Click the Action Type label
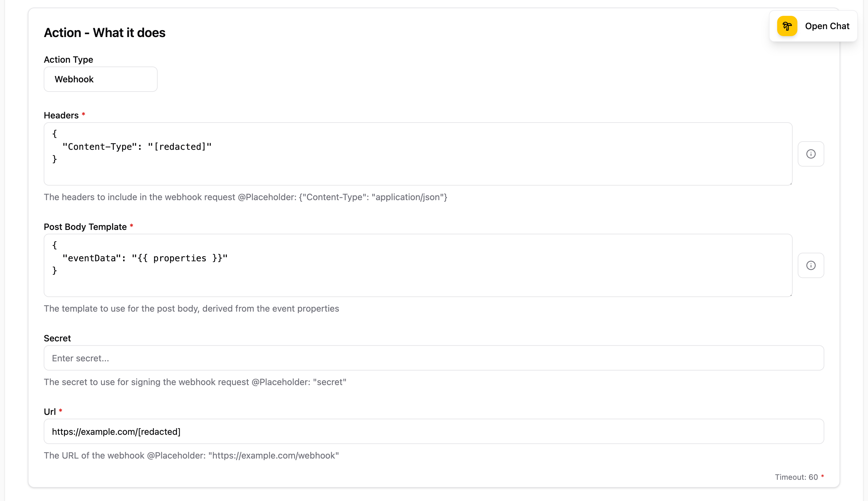This screenshot has width=868, height=501. [x=68, y=60]
